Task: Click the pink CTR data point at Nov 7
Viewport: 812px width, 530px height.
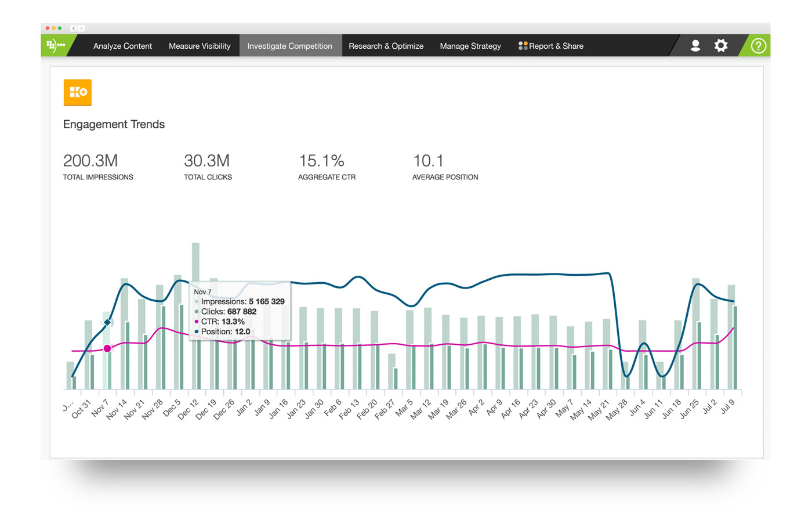Action: [x=107, y=348]
